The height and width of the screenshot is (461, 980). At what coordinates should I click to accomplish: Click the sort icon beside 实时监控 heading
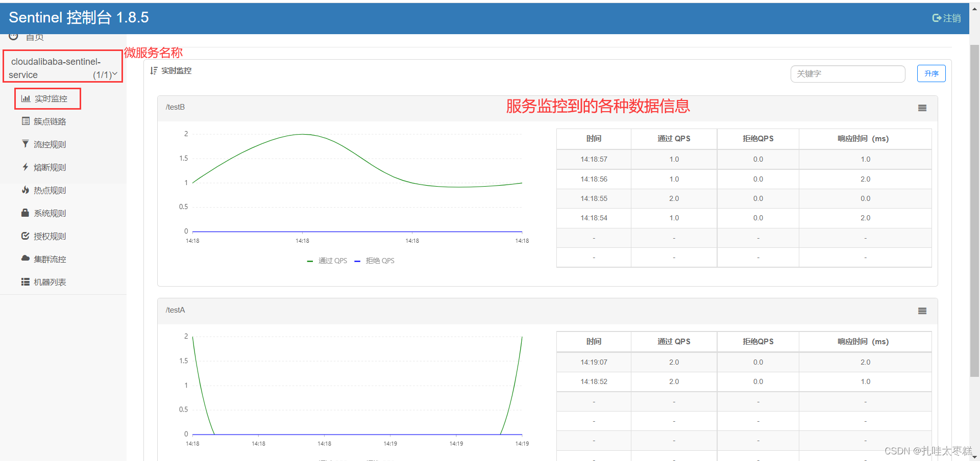(154, 70)
